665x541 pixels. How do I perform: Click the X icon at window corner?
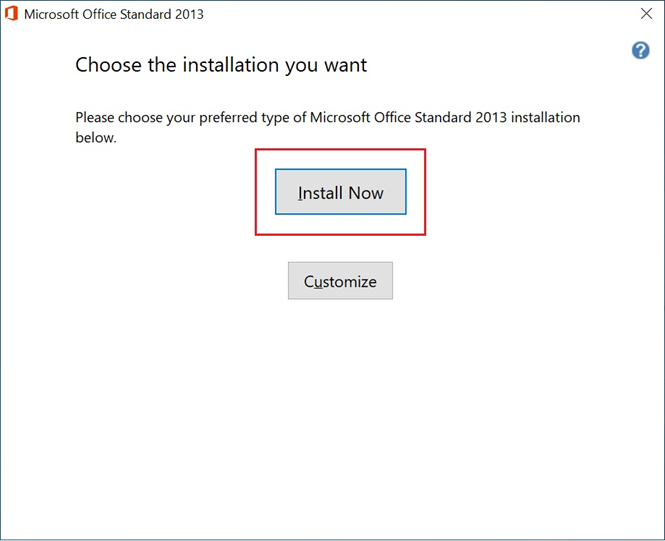coord(646,14)
